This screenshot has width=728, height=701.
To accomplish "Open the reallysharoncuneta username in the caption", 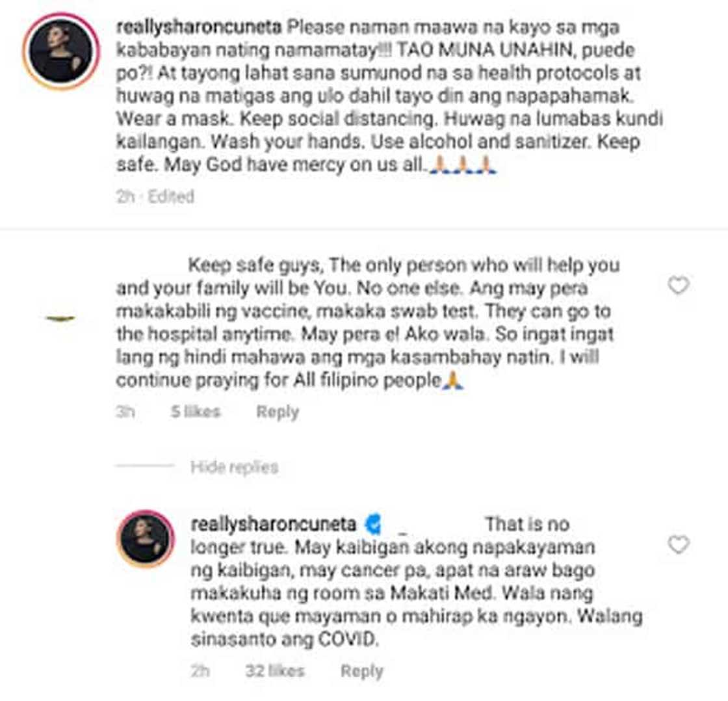I will [x=199, y=27].
